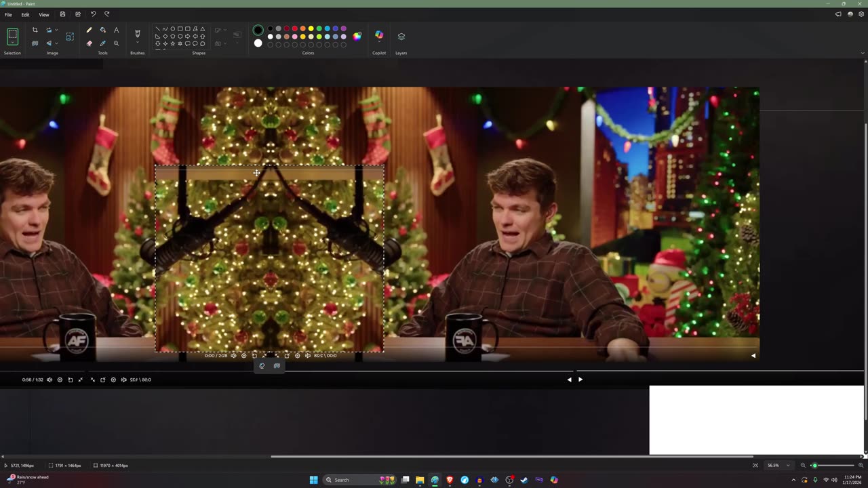Pick the Rectangle shape
The height and width of the screenshot is (488, 868).
pos(180,29)
